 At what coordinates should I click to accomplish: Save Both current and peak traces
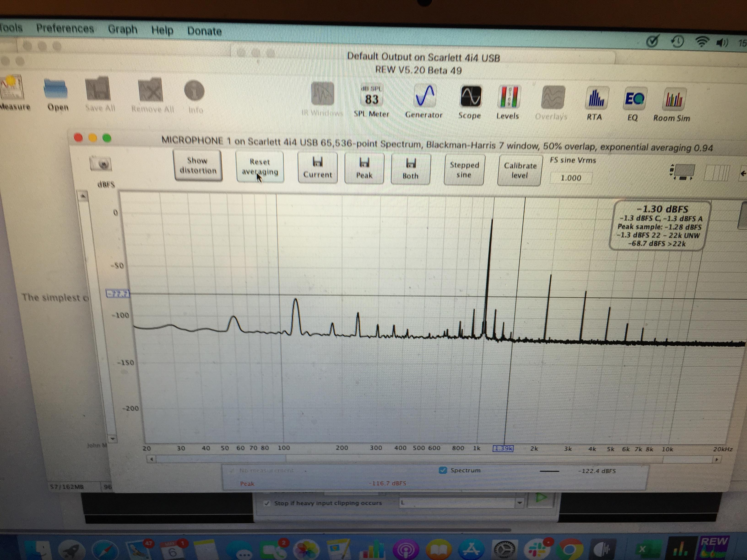[x=410, y=169]
